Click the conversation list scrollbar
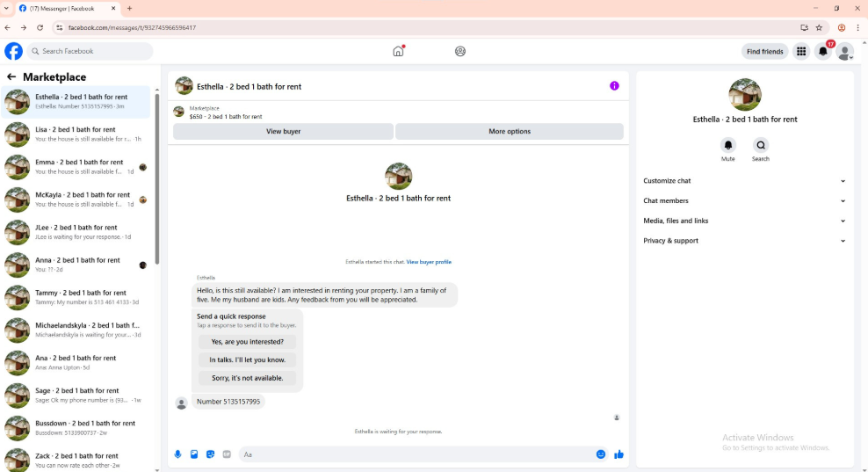 pyautogui.click(x=157, y=178)
